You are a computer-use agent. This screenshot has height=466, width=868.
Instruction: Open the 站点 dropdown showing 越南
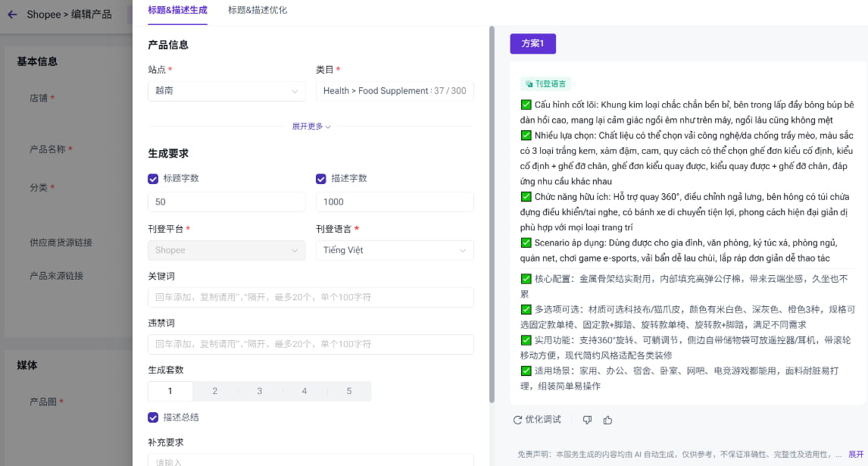pos(226,91)
